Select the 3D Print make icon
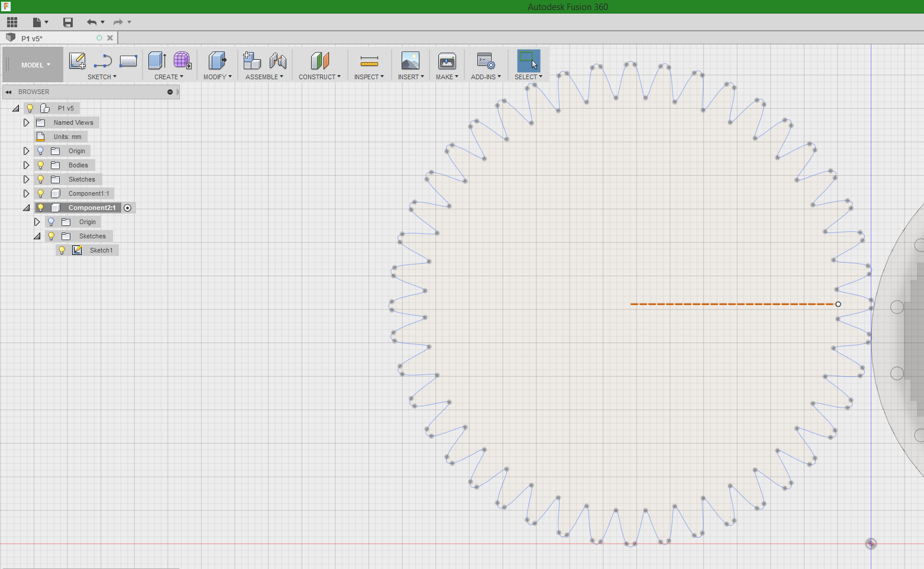 (x=447, y=61)
